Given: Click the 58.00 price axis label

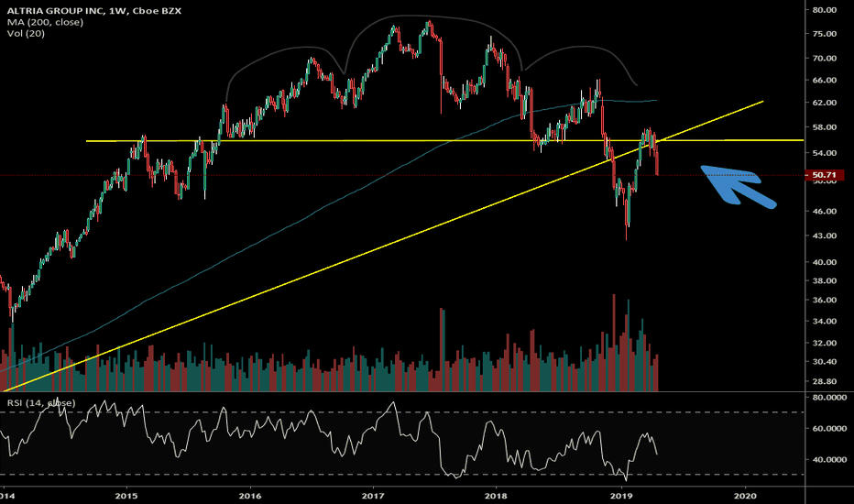Looking at the screenshot, I should coord(824,127).
